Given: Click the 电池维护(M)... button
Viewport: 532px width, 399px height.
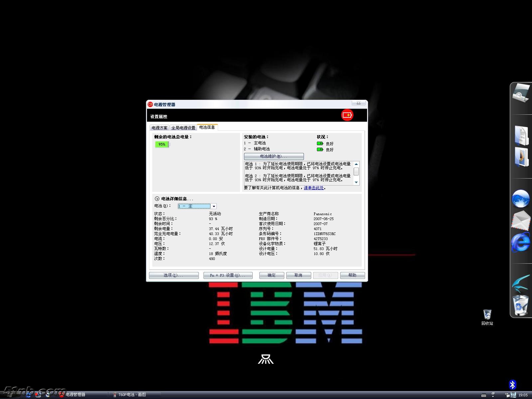Looking at the screenshot, I should coord(274,156).
